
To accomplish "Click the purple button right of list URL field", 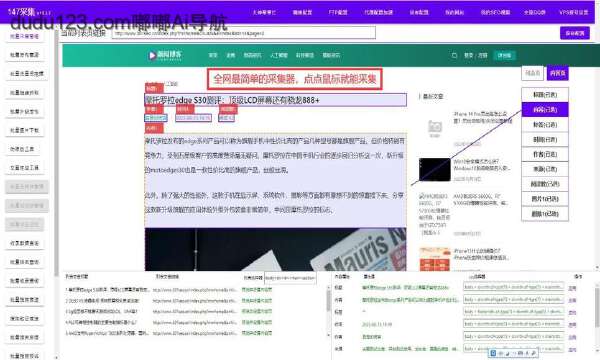I will 575,33.
